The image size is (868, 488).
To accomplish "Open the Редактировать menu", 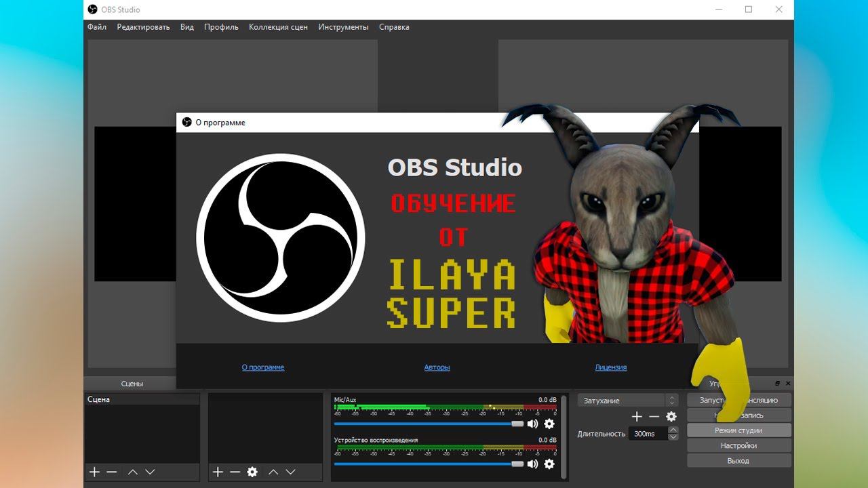I will tap(143, 27).
